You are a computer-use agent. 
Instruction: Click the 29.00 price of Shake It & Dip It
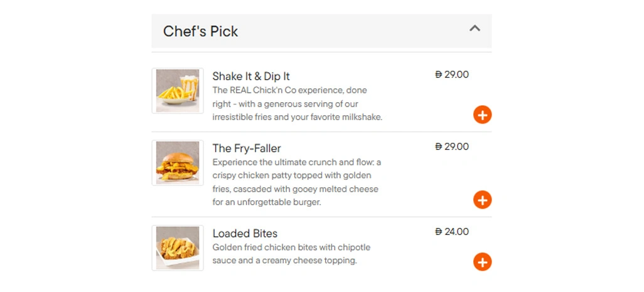tap(456, 75)
